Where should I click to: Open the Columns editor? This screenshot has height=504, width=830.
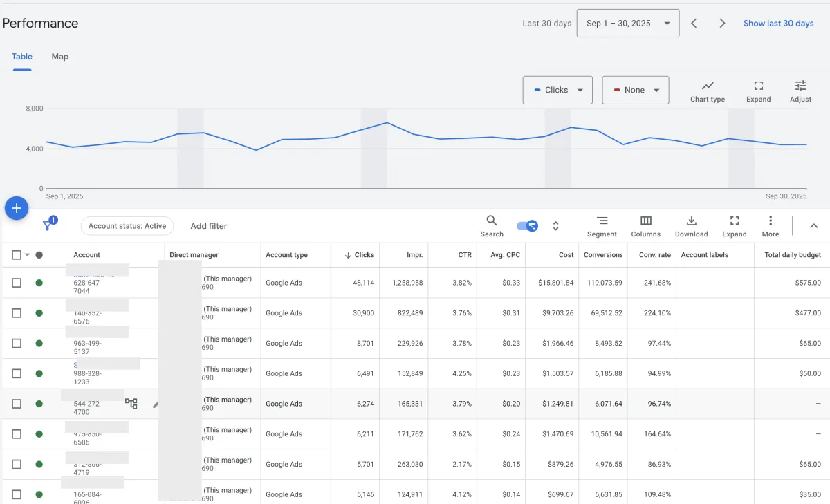pos(645,225)
